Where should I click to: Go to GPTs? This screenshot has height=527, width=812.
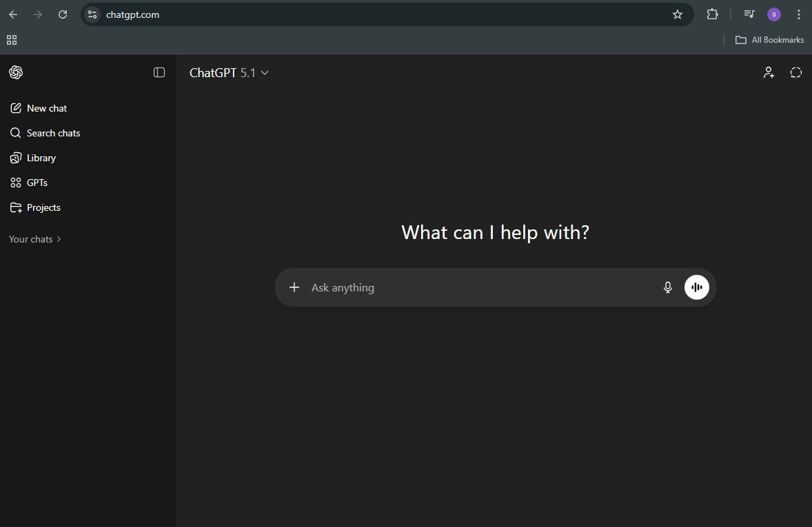tap(29, 183)
